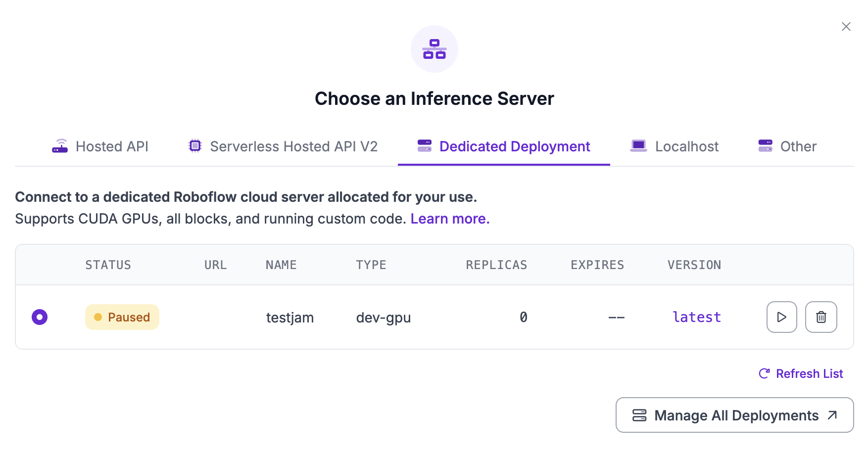
Task: Click the chip icon beside Serverless Hosted API V2
Action: [x=195, y=146]
